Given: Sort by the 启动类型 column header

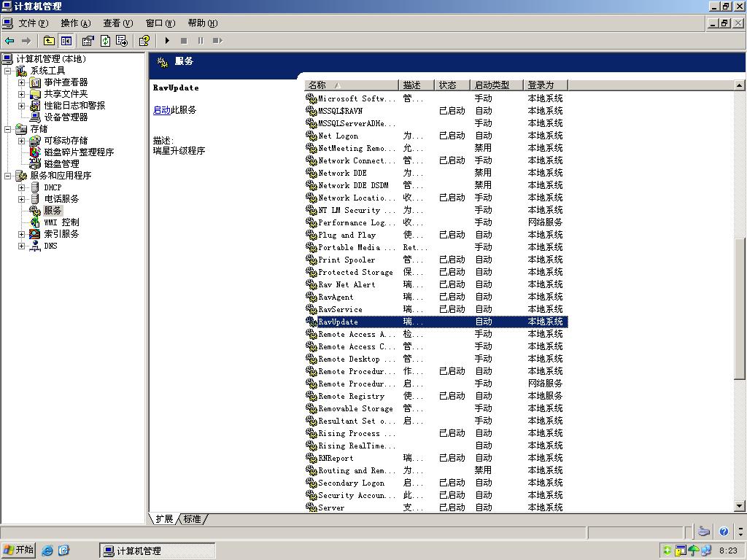Looking at the screenshot, I should [496, 85].
